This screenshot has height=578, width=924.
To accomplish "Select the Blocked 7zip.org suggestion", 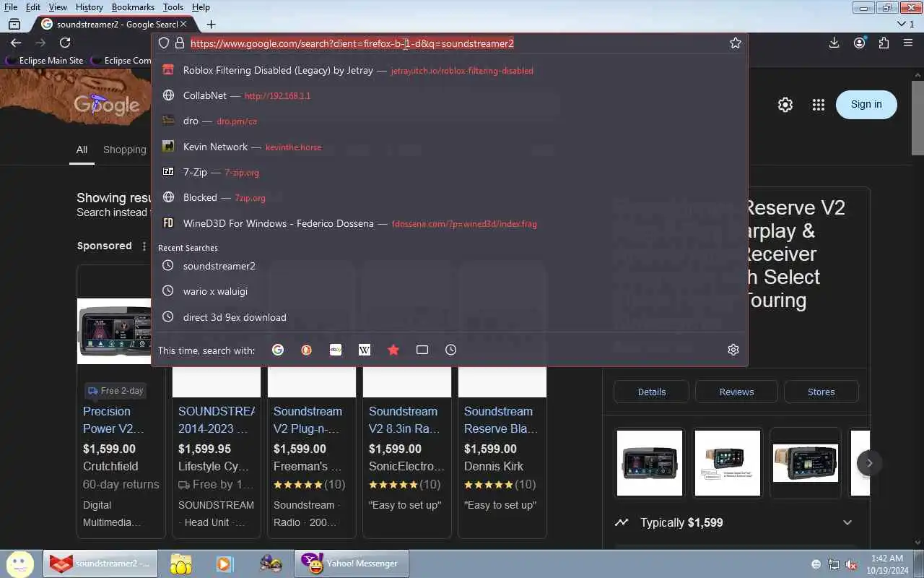I will coord(450,198).
